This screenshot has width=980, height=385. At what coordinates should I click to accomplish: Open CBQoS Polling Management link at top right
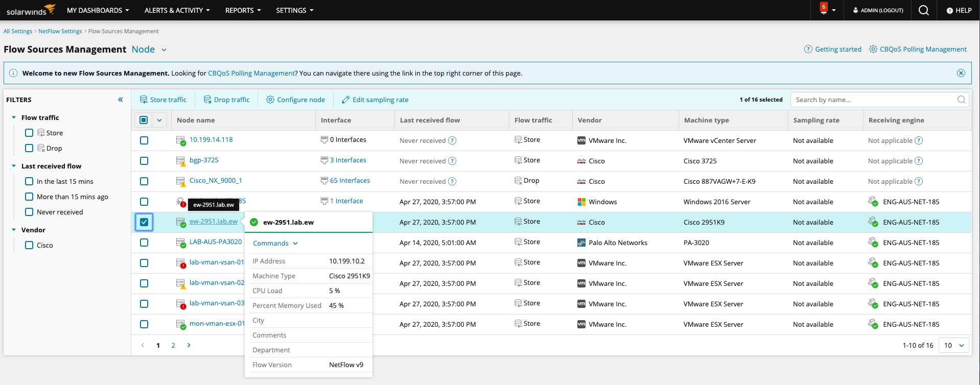pos(923,49)
